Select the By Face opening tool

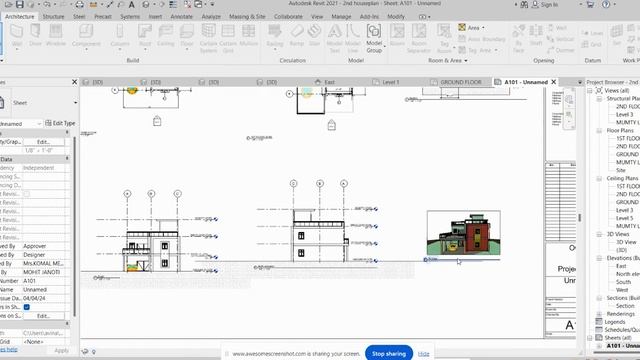[x=518, y=38]
